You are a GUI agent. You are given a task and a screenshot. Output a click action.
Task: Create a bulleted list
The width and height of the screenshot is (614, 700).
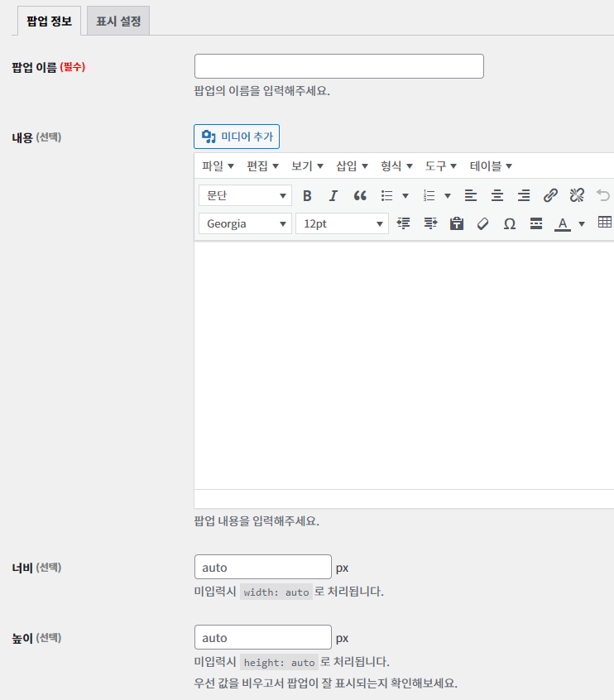pyautogui.click(x=386, y=195)
